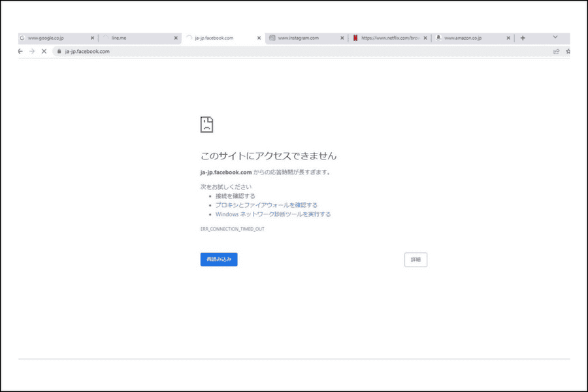Click the blue 再読み込み reload button

point(219,259)
